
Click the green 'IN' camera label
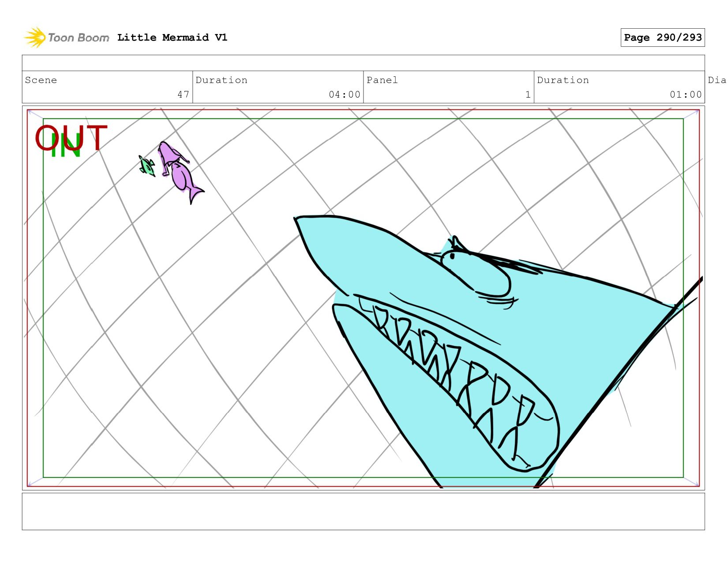point(66,145)
